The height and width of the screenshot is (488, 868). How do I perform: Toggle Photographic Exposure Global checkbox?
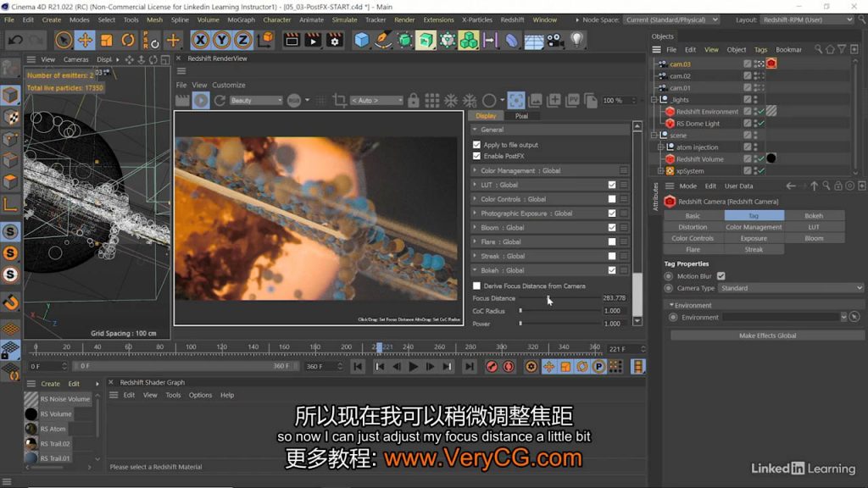[x=612, y=213]
